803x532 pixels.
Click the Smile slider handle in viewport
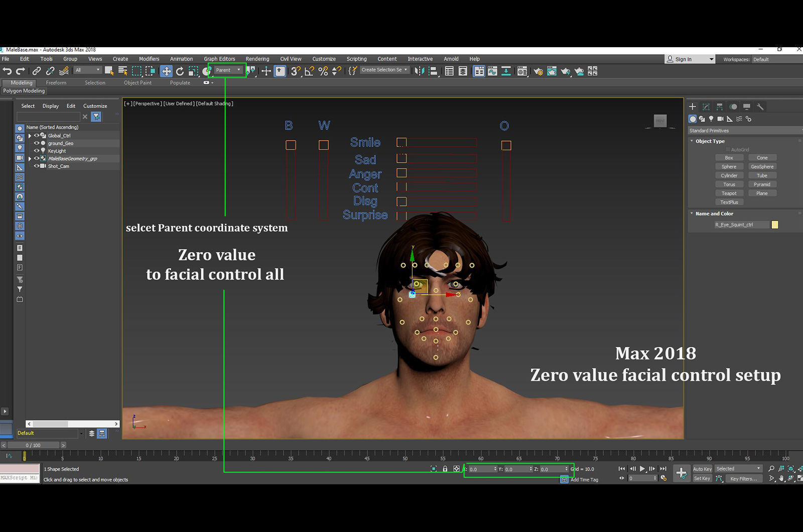[401, 143]
